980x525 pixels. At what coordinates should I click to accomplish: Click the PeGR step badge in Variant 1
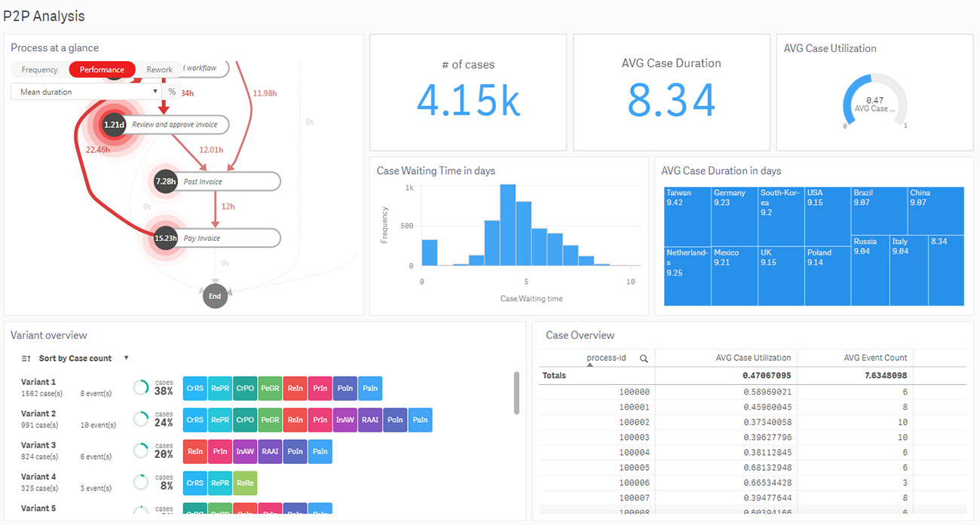269,388
